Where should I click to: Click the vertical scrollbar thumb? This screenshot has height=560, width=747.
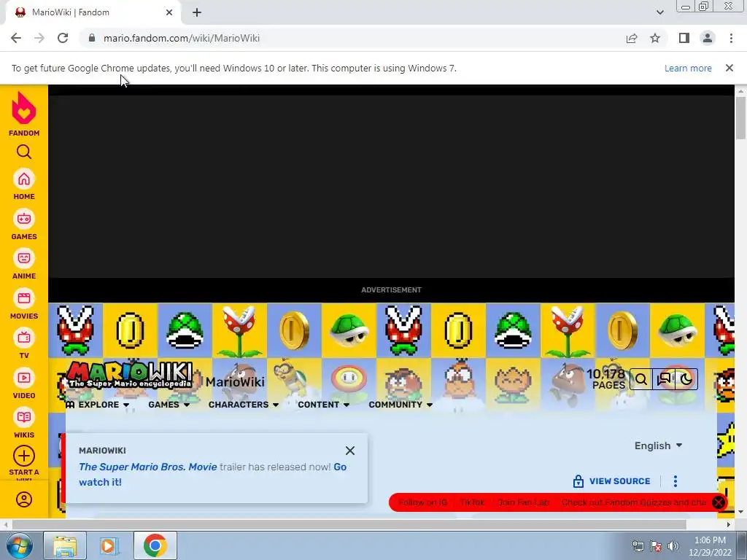[x=740, y=118]
